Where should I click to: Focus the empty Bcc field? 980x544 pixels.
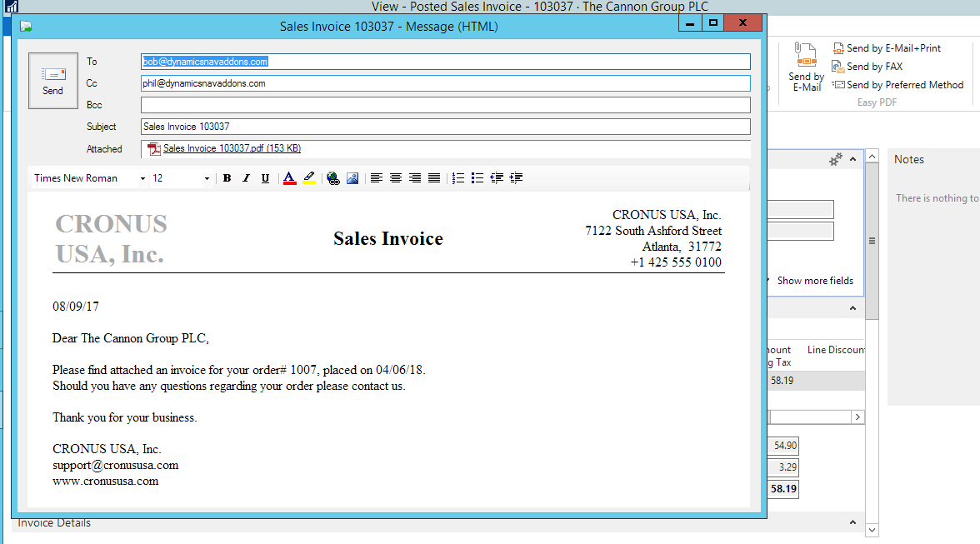click(445, 105)
